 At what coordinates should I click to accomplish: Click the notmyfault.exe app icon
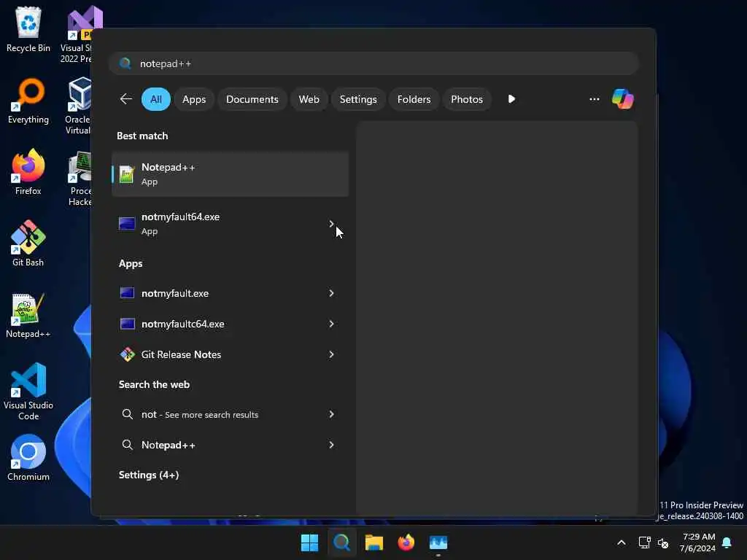tap(127, 293)
